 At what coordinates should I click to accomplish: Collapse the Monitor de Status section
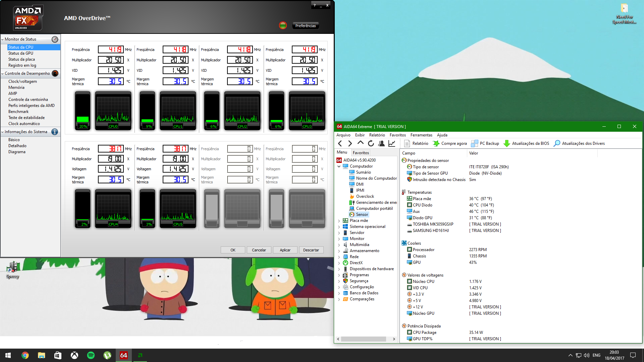pos(3,39)
